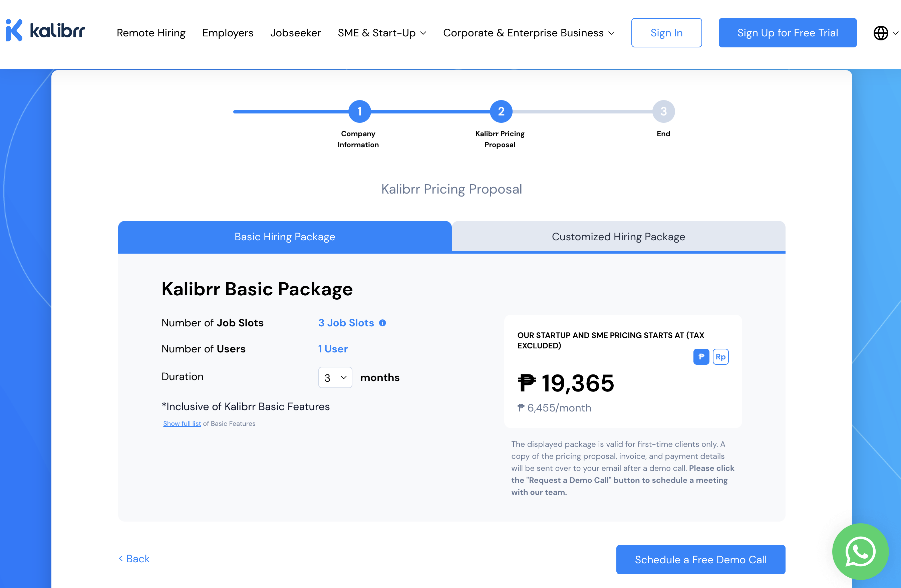The height and width of the screenshot is (588, 901).
Task: Click the Show full list link
Action: pyautogui.click(x=182, y=423)
